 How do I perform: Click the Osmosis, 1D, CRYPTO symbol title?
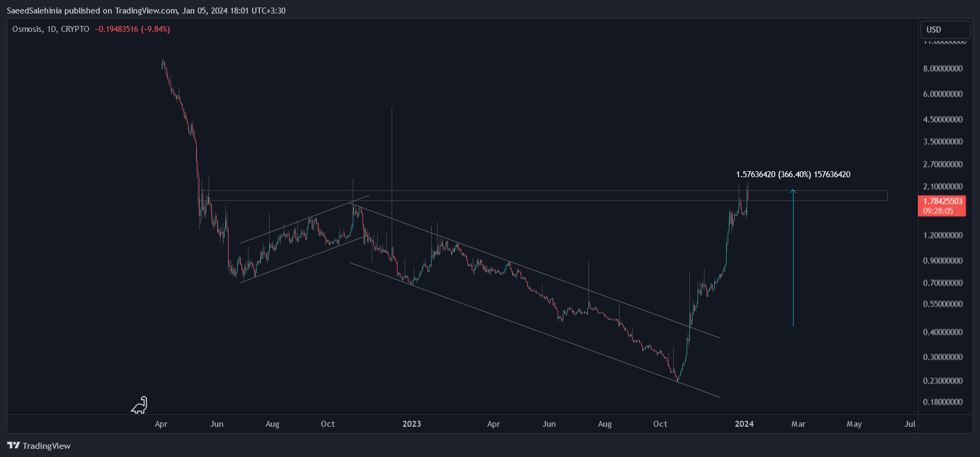point(51,29)
